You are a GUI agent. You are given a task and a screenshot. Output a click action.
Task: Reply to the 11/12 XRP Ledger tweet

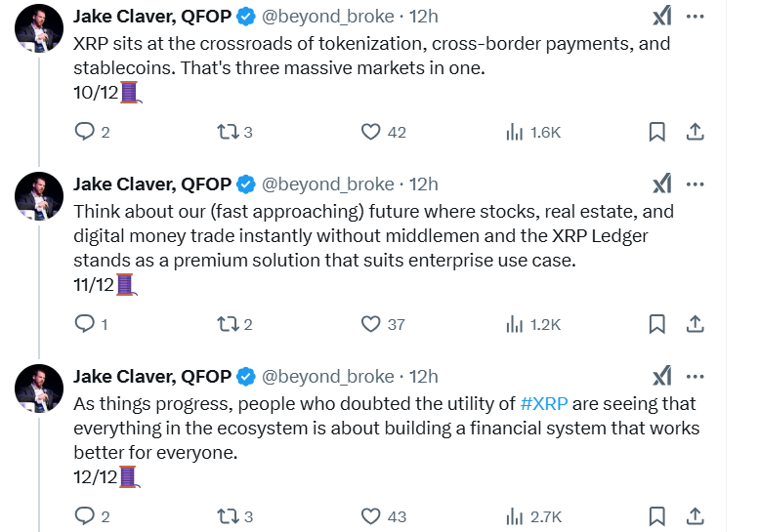coord(85,324)
